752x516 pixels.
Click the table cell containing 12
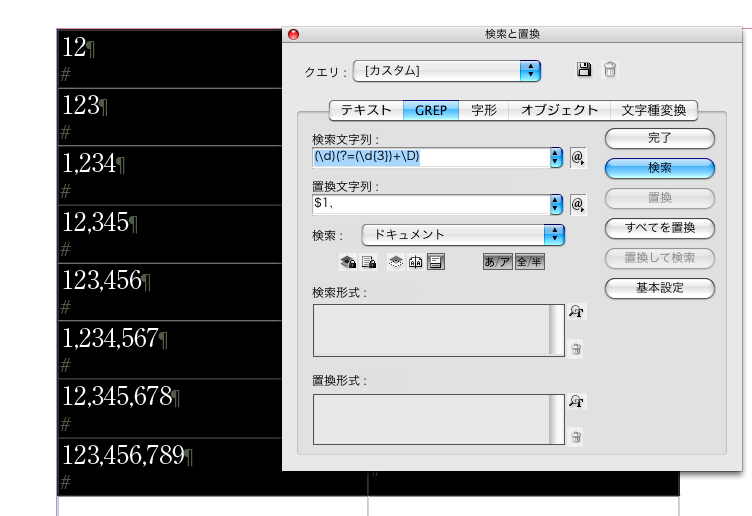169,59
